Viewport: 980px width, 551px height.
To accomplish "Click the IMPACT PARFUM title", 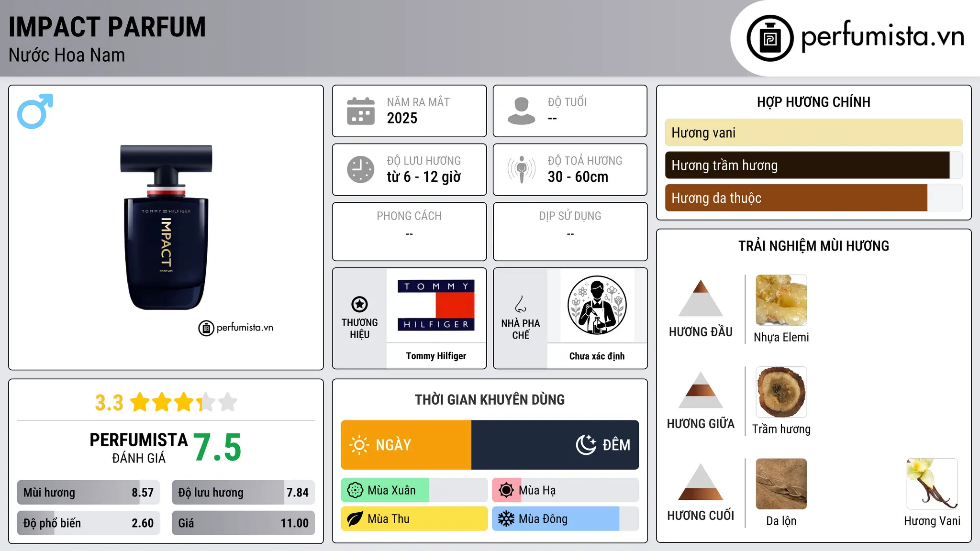I will click(107, 27).
